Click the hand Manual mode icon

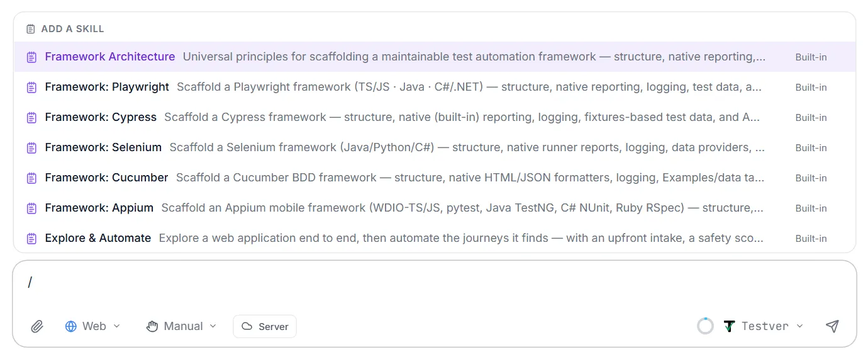152,326
